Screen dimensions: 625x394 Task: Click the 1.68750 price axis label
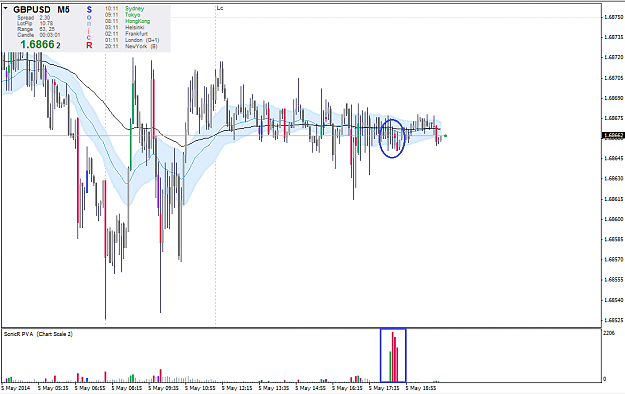613,17
